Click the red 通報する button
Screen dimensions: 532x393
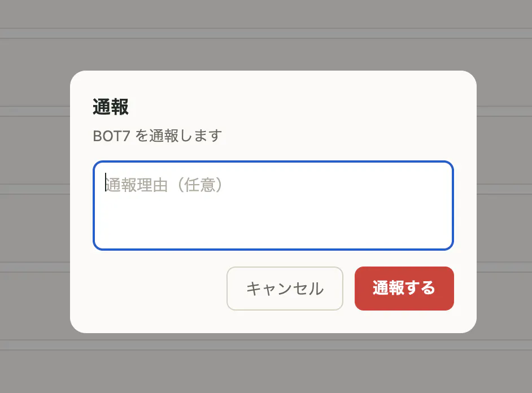404,289
